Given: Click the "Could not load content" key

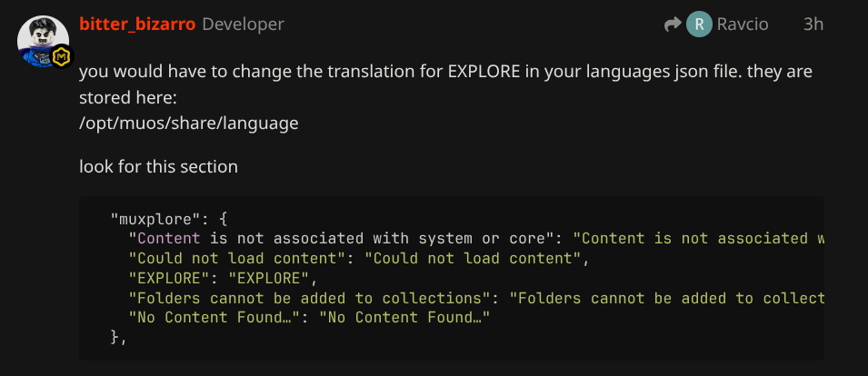Looking at the screenshot, I should [x=237, y=258].
